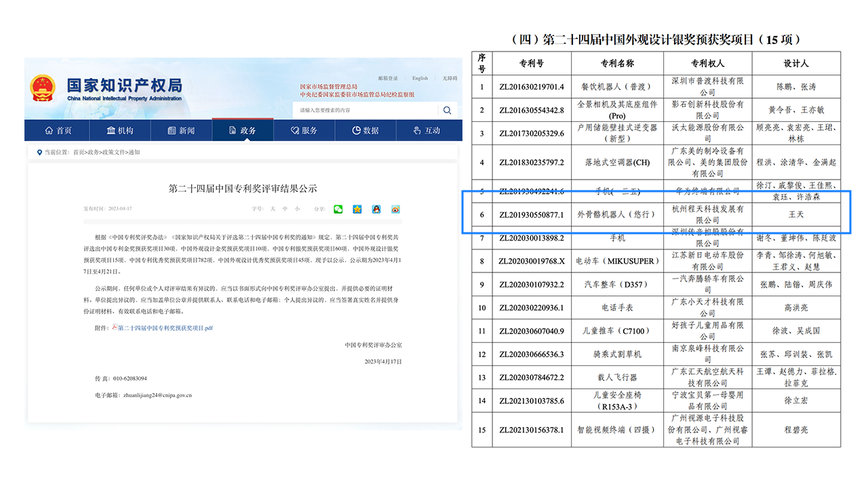Click the location pin breadcrumb icon
The image size is (868, 488).
[39, 152]
